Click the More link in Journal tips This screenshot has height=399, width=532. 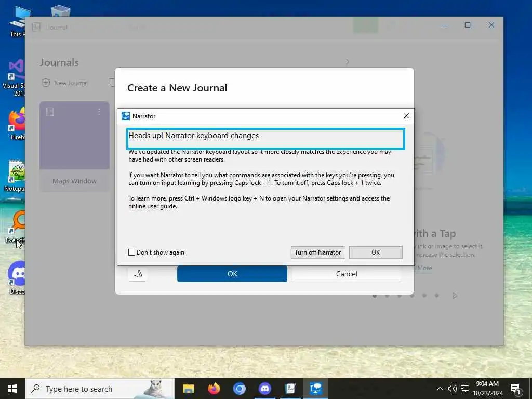(x=424, y=268)
